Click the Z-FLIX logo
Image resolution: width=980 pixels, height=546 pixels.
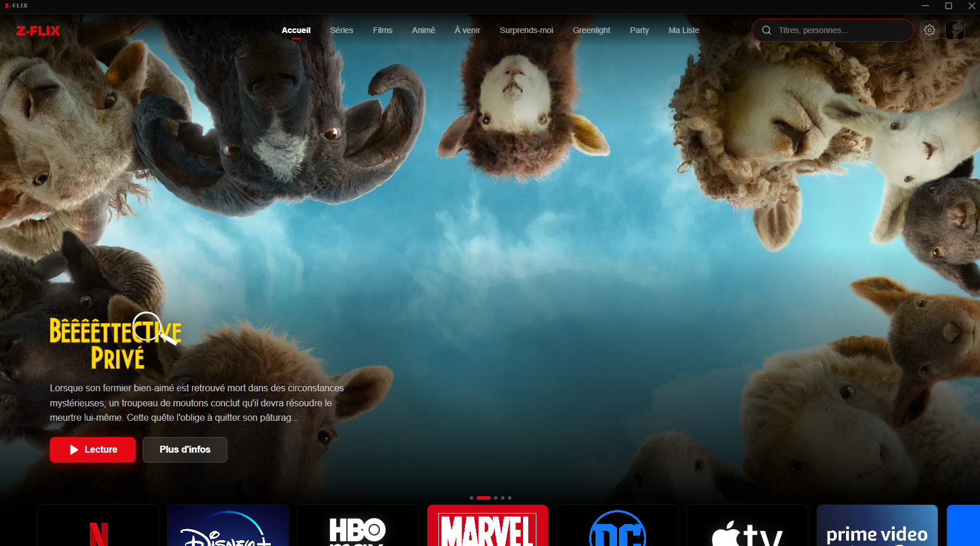[38, 31]
